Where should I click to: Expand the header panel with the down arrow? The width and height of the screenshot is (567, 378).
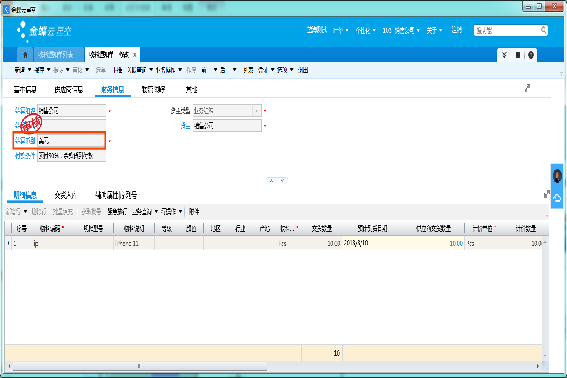tap(283, 180)
